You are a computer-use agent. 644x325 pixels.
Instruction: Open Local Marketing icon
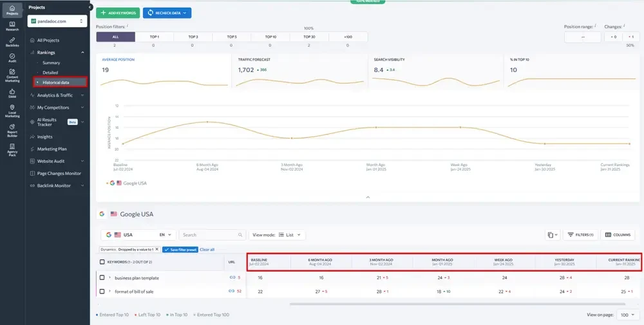12,111
